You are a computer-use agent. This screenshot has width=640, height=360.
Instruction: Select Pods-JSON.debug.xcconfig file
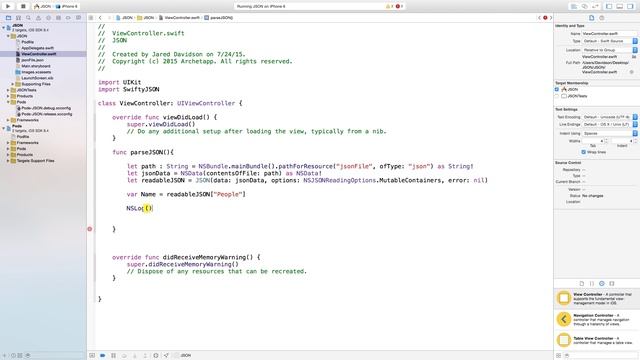tap(43, 108)
